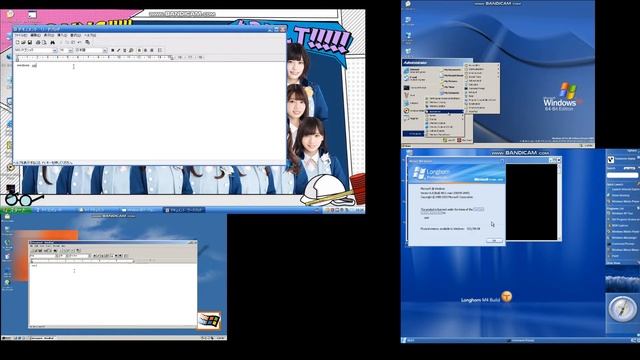Select Align Right in Japanese WordPad
The height and width of the screenshot is (360, 640).
click(151, 50)
